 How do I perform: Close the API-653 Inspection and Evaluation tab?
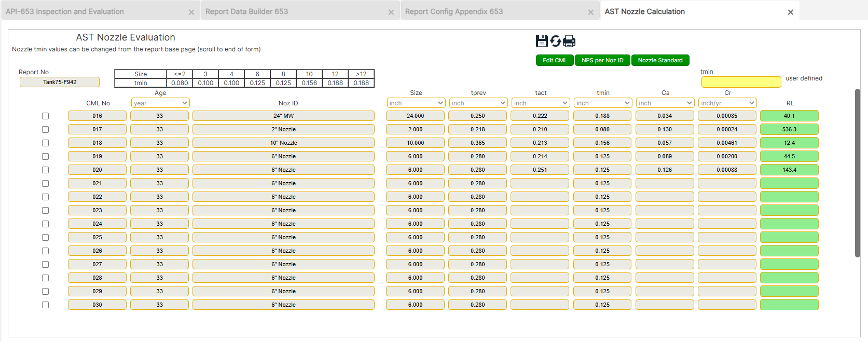click(x=191, y=12)
